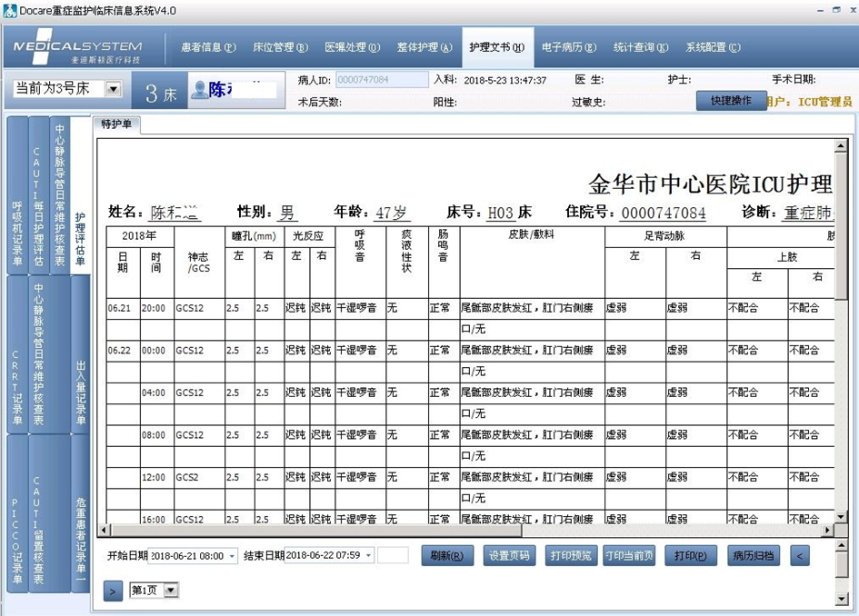Screen dimensions: 859x616
Task: Click the 设置页码 button
Action: [509, 556]
